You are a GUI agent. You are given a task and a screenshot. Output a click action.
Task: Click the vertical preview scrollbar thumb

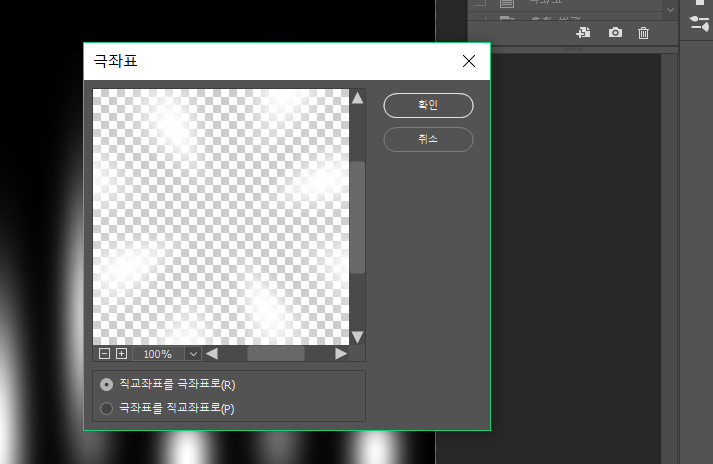click(x=357, y=217)
